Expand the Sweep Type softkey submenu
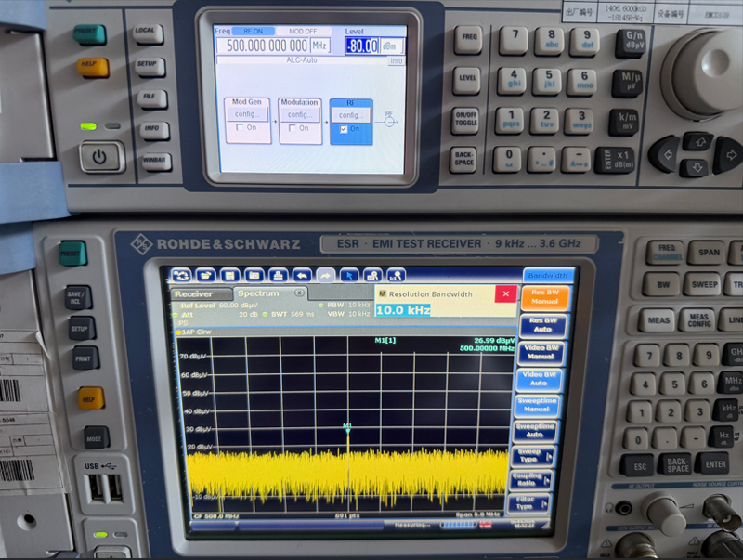The image size is (743, 560). click(x=533, y=456)
